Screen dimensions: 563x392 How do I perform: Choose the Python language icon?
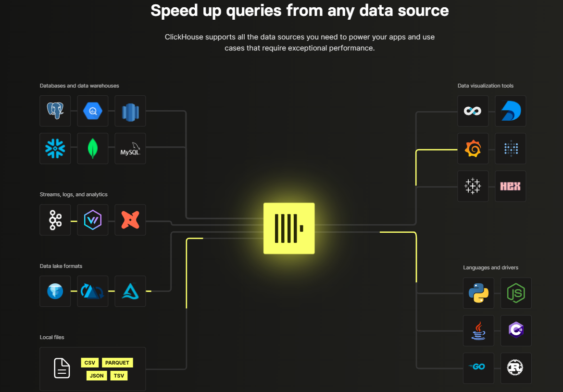(x=478, y=293)
